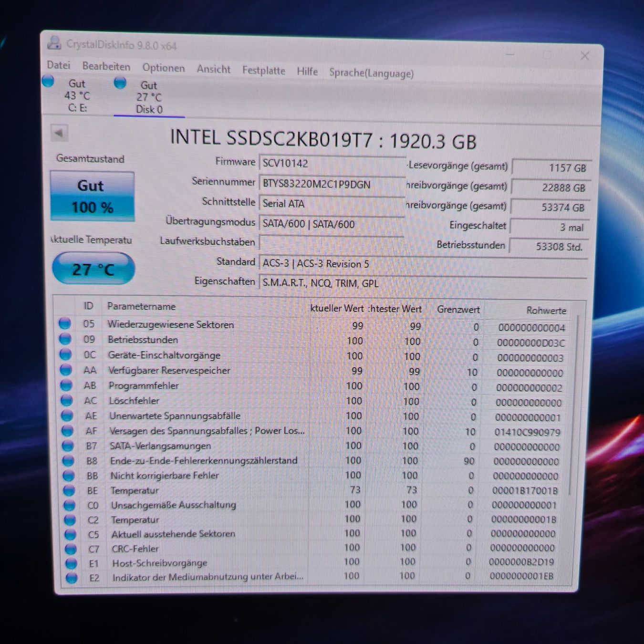Viewport: 644px width, 644px height.
Task: Click the Standard field ACS-3 Revision 5
Action: coord(423,264)
